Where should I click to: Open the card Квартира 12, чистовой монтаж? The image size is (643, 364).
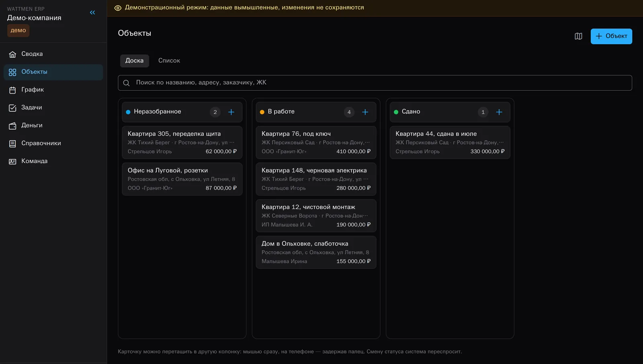316,216
